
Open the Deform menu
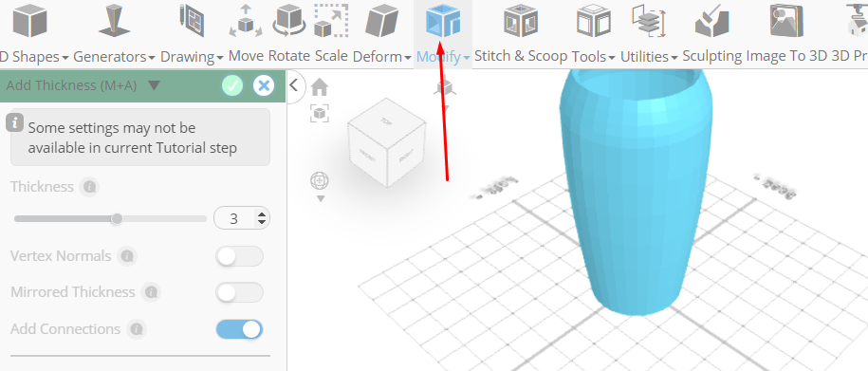coord(382,57)
